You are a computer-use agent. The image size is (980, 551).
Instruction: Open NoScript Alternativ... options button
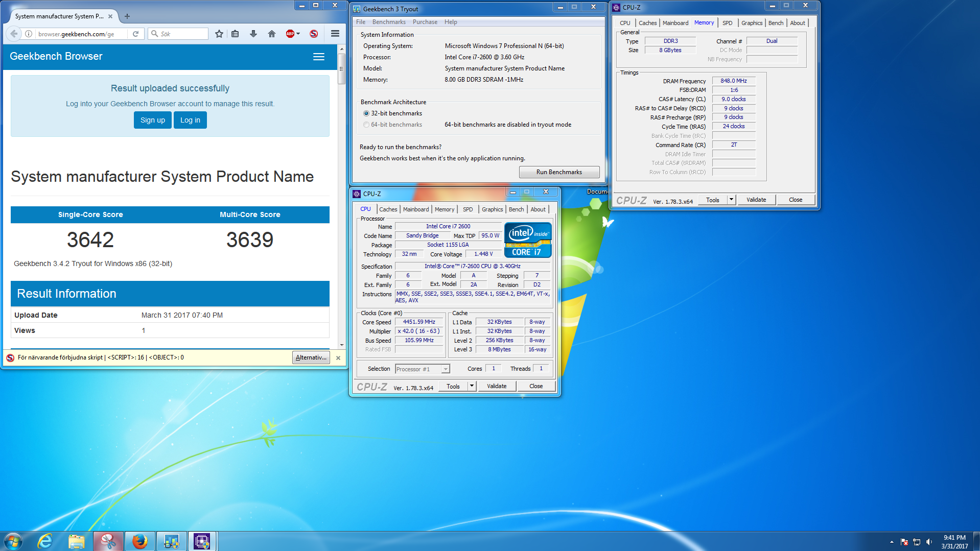pyautogui.click(x=311, y=357)
